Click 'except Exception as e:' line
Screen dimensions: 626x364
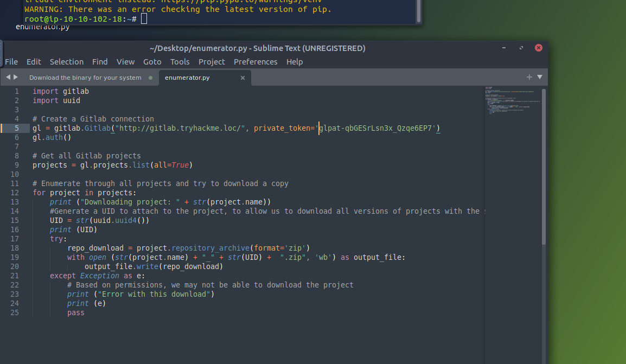point(98,276)
